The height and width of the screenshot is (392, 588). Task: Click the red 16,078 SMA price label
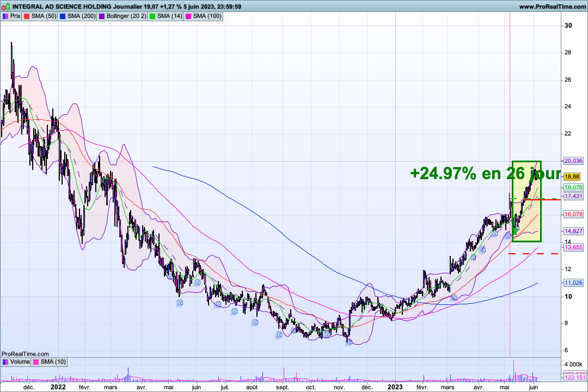click(573, 214)
